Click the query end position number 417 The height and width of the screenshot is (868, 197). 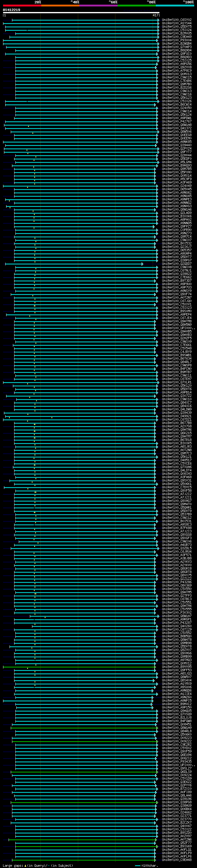(x=155, y=15)
